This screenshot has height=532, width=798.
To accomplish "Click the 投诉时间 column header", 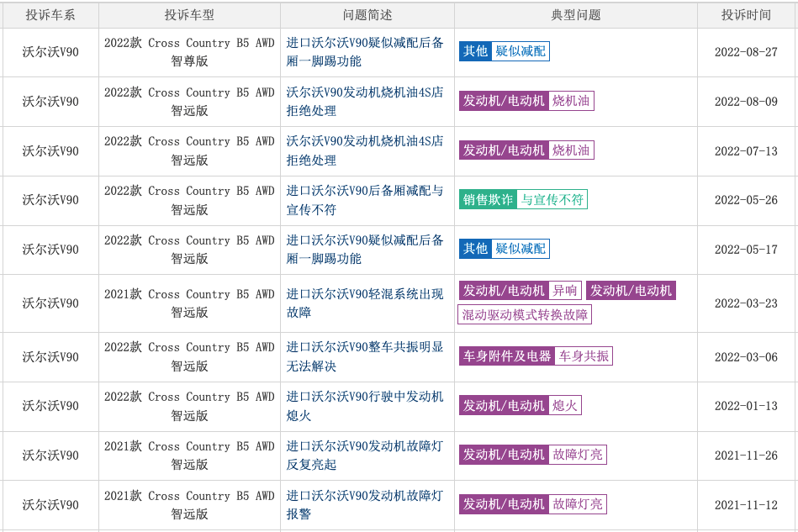I will point(746,15).
